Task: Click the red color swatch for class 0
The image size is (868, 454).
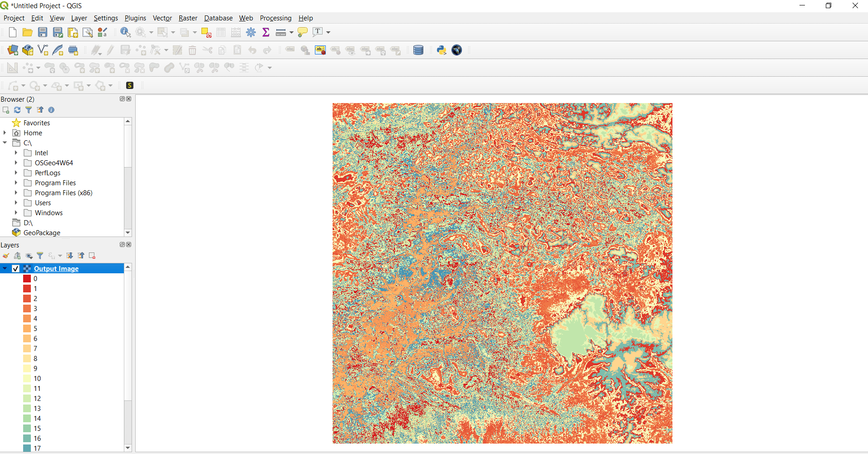Action: click(x=27, y=279)
